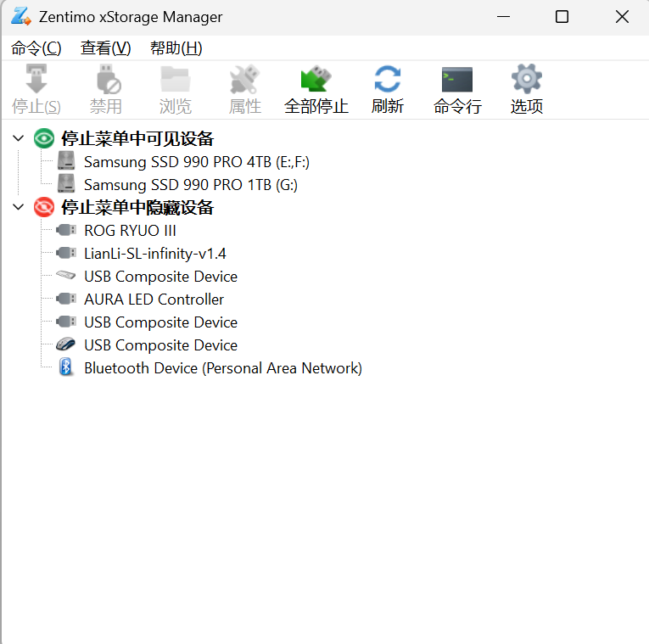This screenshot has height=644, width=649.
Task: Click drive icon of Samsung 990 PRO 1TB
Action: (x=66, y=183)
